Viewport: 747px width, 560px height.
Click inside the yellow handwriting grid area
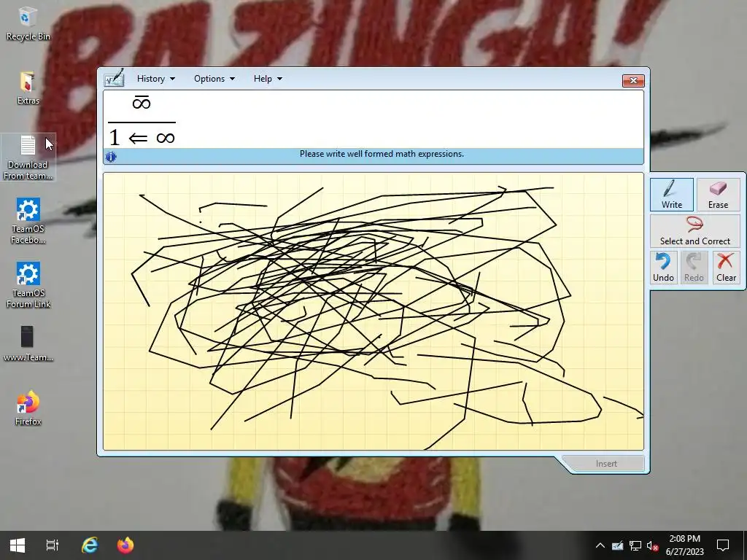(373, 311)
